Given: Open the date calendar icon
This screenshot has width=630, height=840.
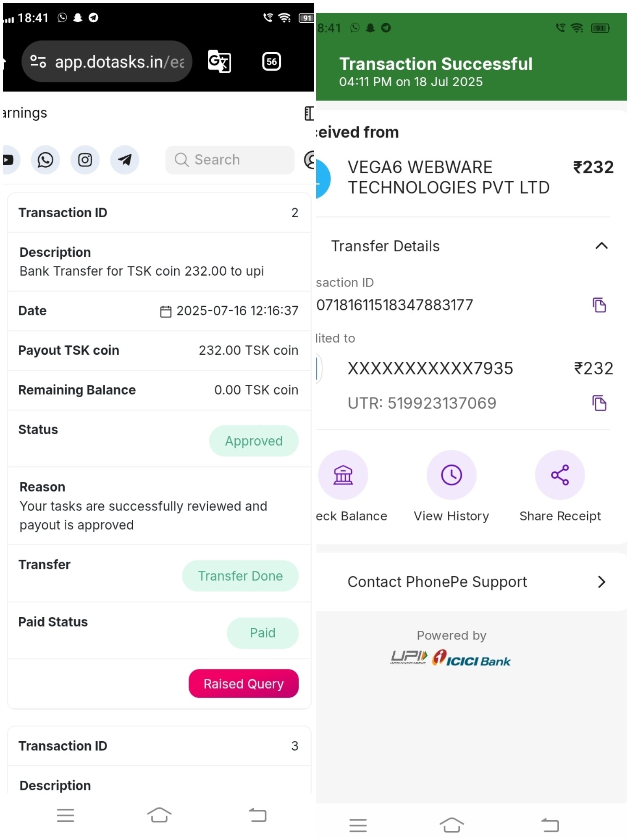Looking at the screenshot, I should pyautogui.click(x=166, y=311).
